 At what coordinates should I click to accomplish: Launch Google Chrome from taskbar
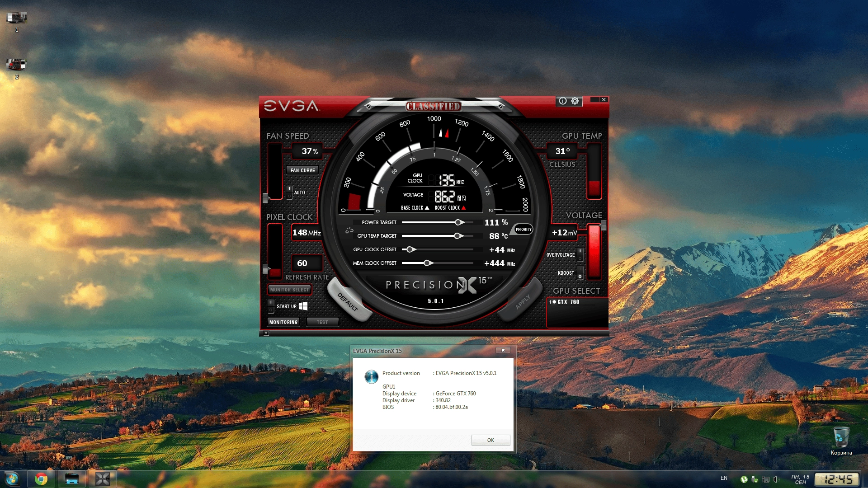click(41, 479)
